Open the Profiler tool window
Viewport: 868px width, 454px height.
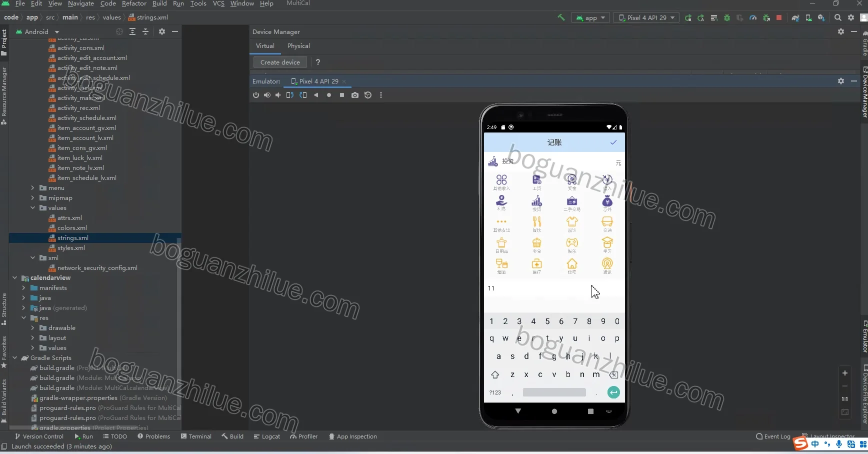click(303, 436)
